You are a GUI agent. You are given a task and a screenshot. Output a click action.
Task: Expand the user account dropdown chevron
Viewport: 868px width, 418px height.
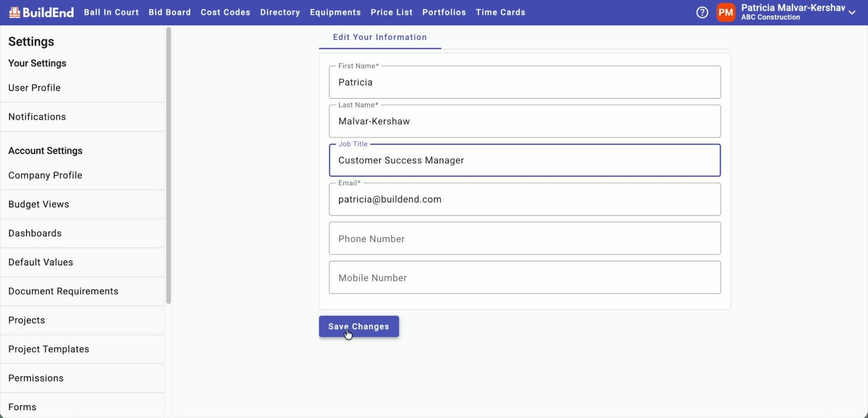tap(852, 13)
